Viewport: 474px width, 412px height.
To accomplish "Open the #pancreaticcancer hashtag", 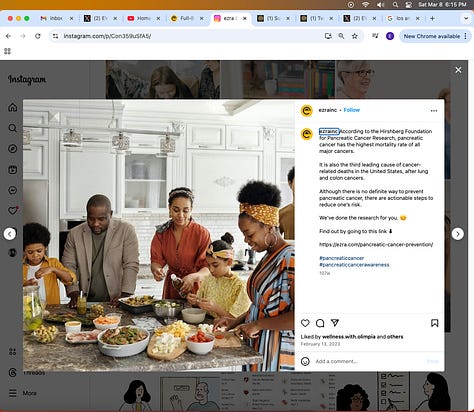I will 341,258.
